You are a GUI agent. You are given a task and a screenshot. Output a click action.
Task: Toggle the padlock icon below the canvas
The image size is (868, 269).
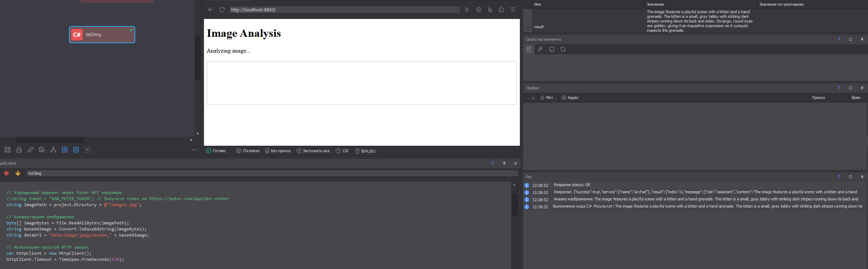[19, 150]
